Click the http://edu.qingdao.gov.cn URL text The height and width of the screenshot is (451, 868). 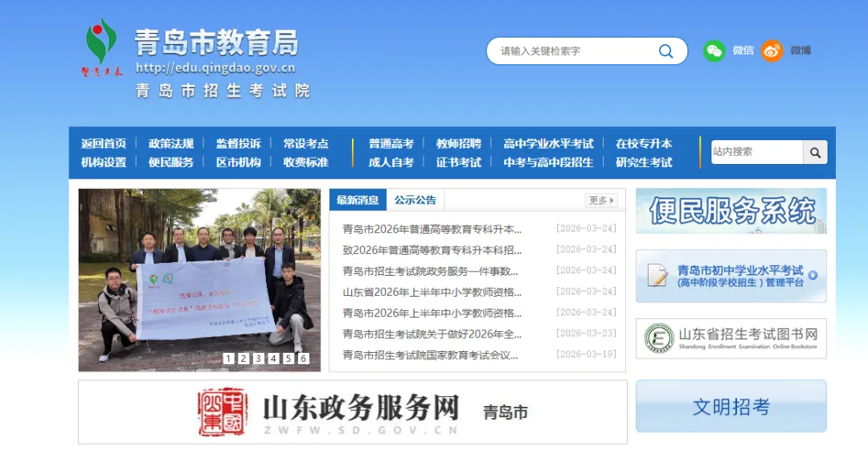click(x=215, y=68)
